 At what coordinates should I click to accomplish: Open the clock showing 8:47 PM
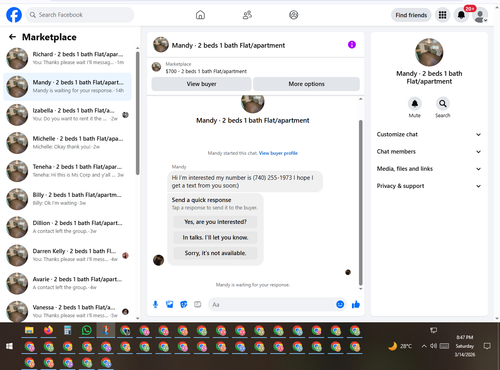pos(465,346)
